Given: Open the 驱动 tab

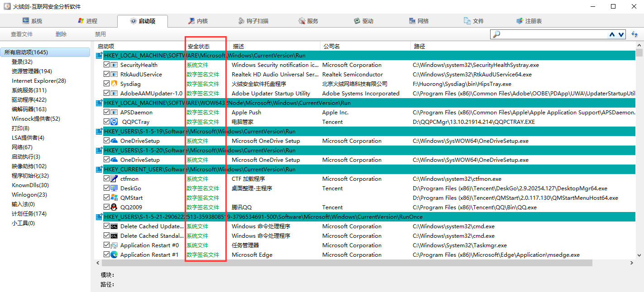Looking at the screenshot, I should 363,21.
